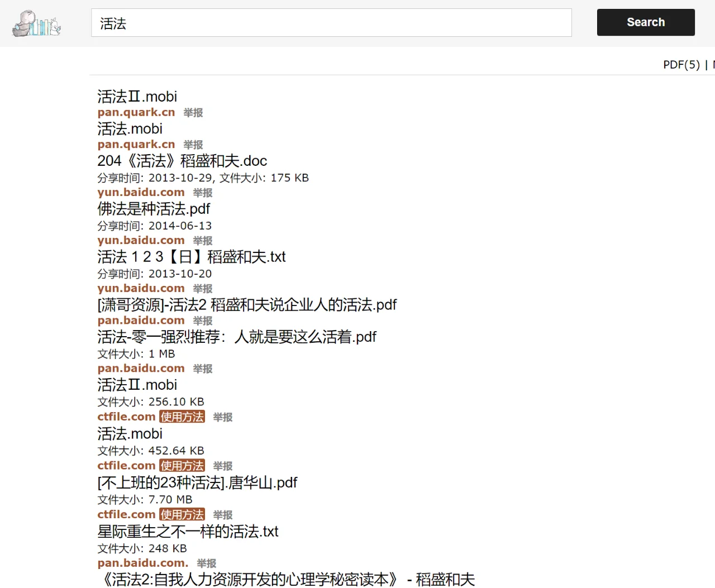Click the text 文件大小: 7.70 MB
Viewport: 715px width, 588px height.
point(145,500)
